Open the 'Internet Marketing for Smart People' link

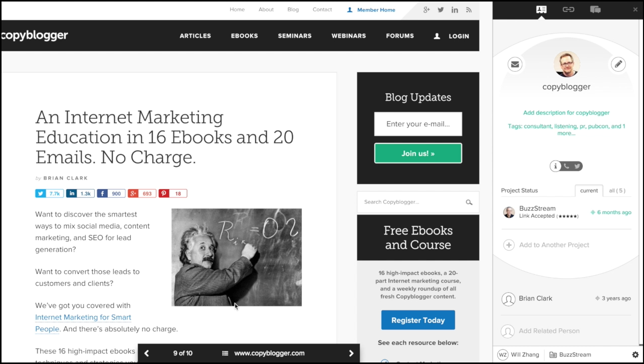pos(83,317)
